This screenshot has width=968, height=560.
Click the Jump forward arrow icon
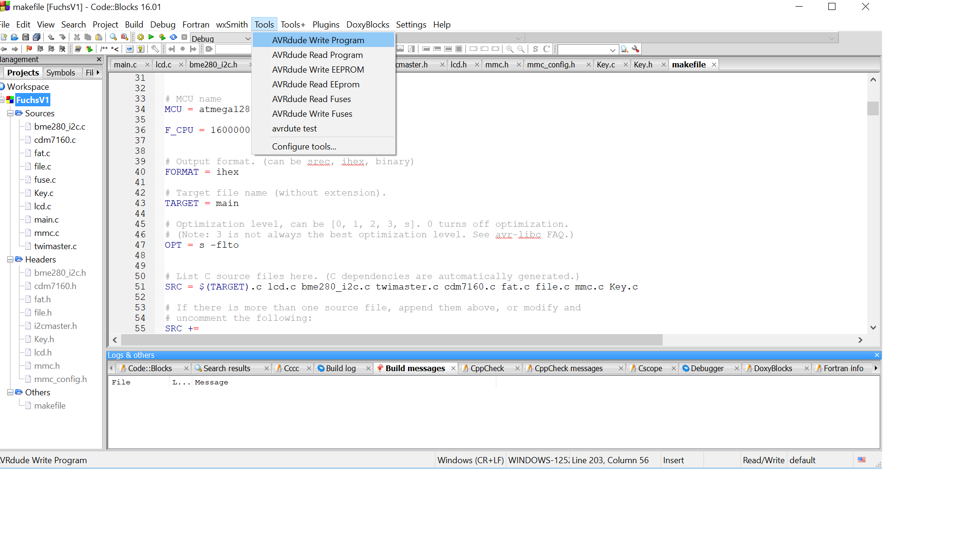tap(15, 49)
